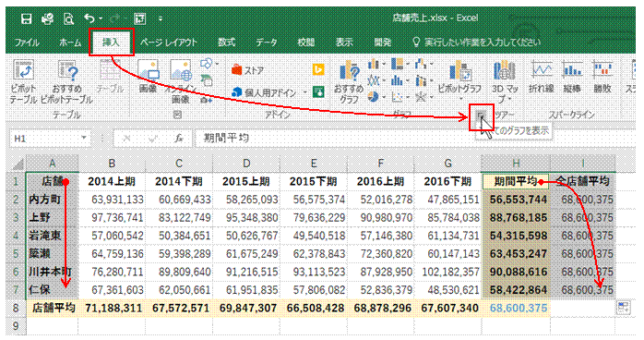Image resolution: width=644 pixels, height=340 pixels.
Task: Click the 実行したい作業を入力してください search box
Action: pos(477,42)
